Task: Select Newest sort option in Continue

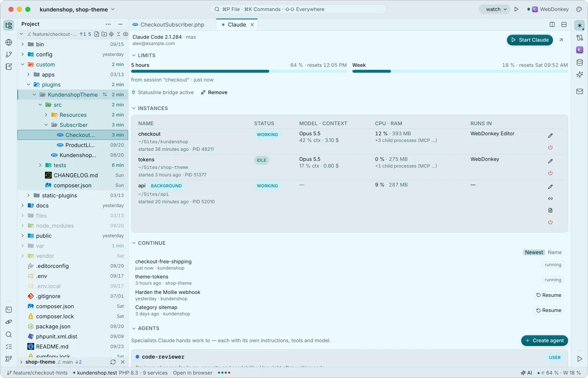Action: (x=534, y=252)
